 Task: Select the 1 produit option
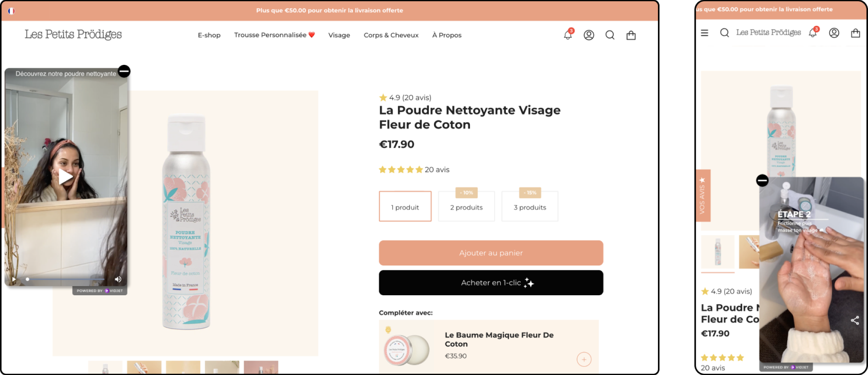point(405,206)
